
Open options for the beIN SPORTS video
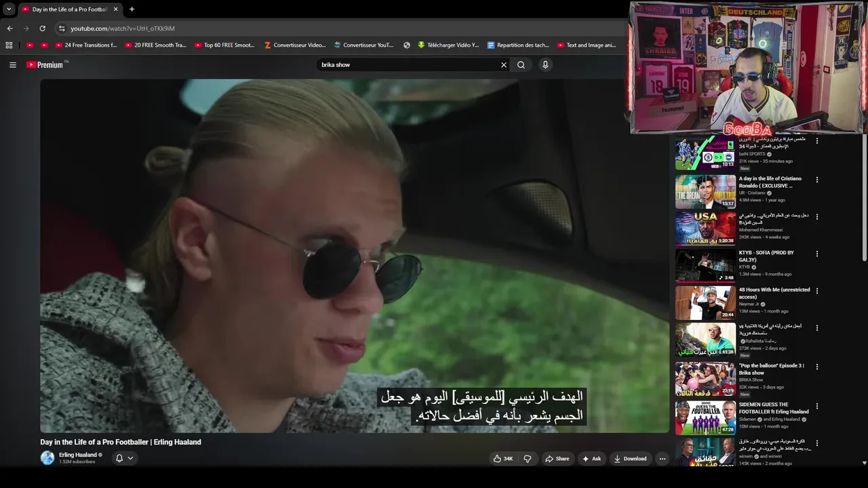tap(816, 141)
